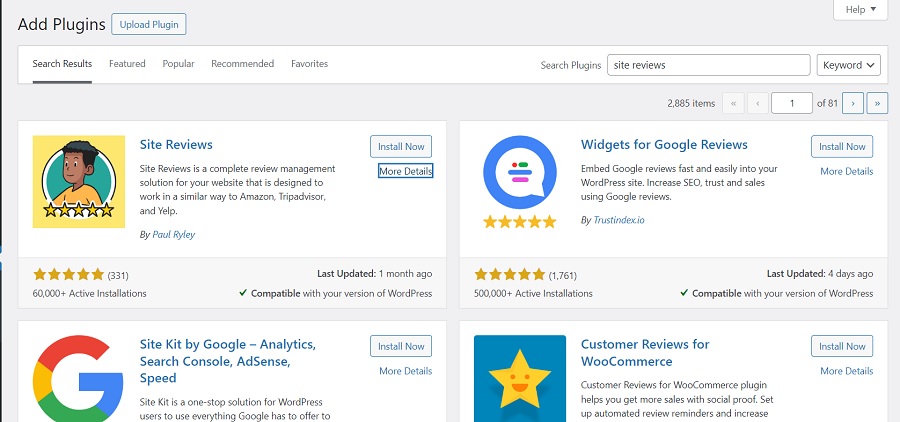This screenshot has width=900, height=422.
Task: Jump to last results page arrow
Action: 877,103
